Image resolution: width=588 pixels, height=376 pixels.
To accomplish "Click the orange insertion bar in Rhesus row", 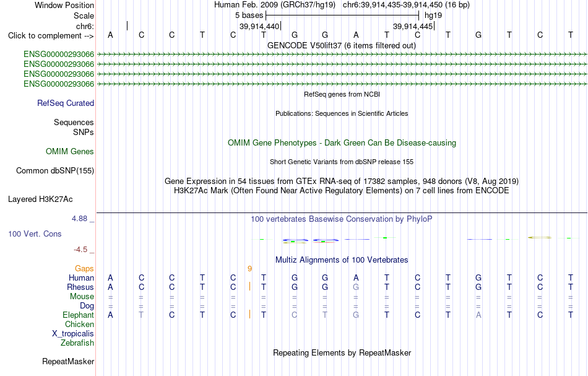I will click(x=250, y=287).
